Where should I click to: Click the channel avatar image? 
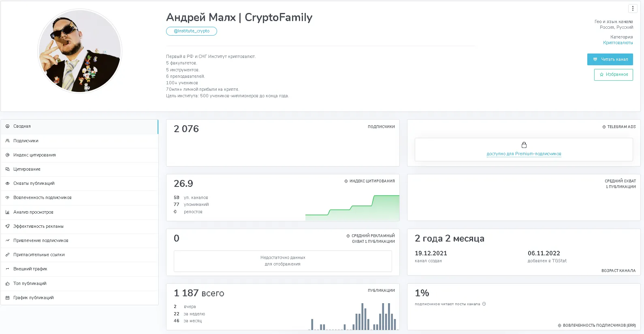coord(80,51)
